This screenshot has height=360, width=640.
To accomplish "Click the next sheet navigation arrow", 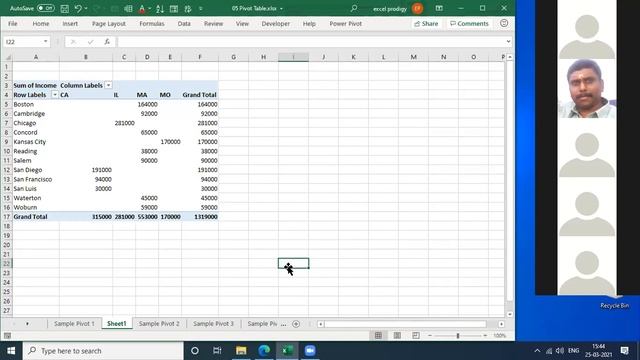I will (27, 324).
